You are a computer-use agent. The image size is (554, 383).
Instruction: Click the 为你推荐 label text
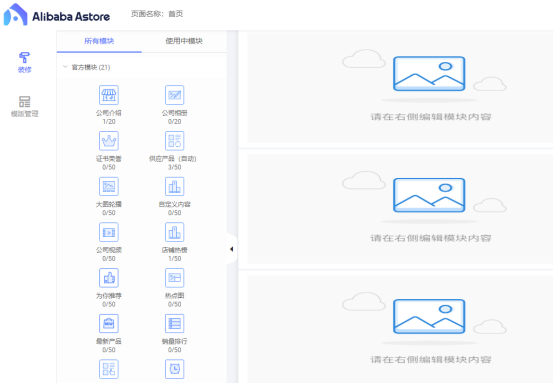tap(109, 296)
